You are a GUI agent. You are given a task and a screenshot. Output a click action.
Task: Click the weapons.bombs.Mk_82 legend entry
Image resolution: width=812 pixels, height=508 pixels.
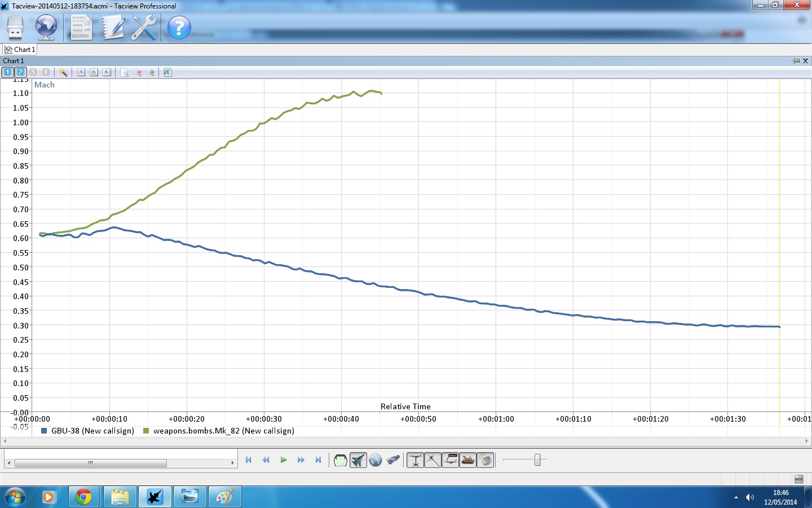click(x=219, y=431)
